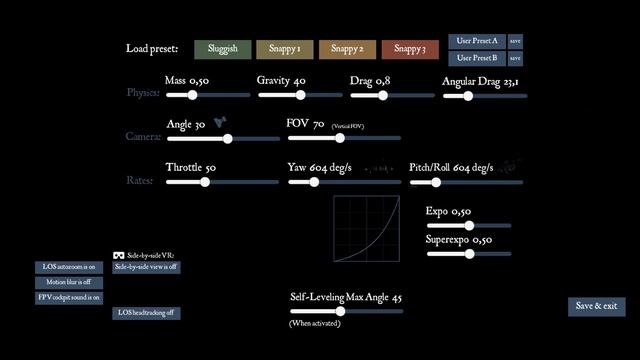Click the Angle 30 label
This screenshot has width=640, height=360.
coord(186,124)
